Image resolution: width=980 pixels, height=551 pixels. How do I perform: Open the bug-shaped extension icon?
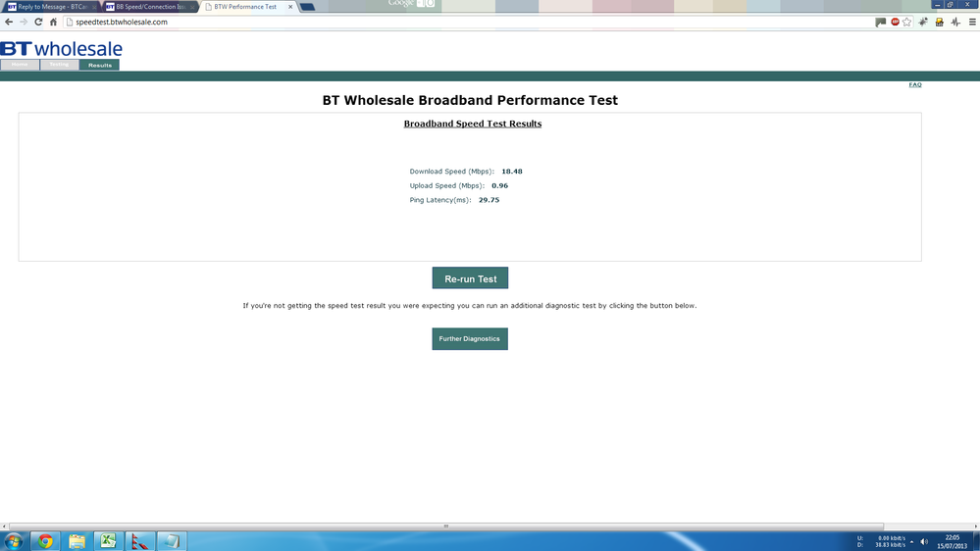[923, 22]
